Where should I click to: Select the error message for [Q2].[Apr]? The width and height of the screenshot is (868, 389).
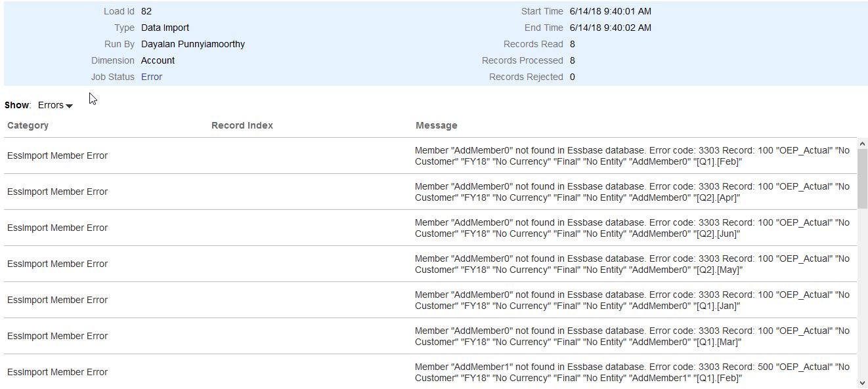(x=630, y=192)
